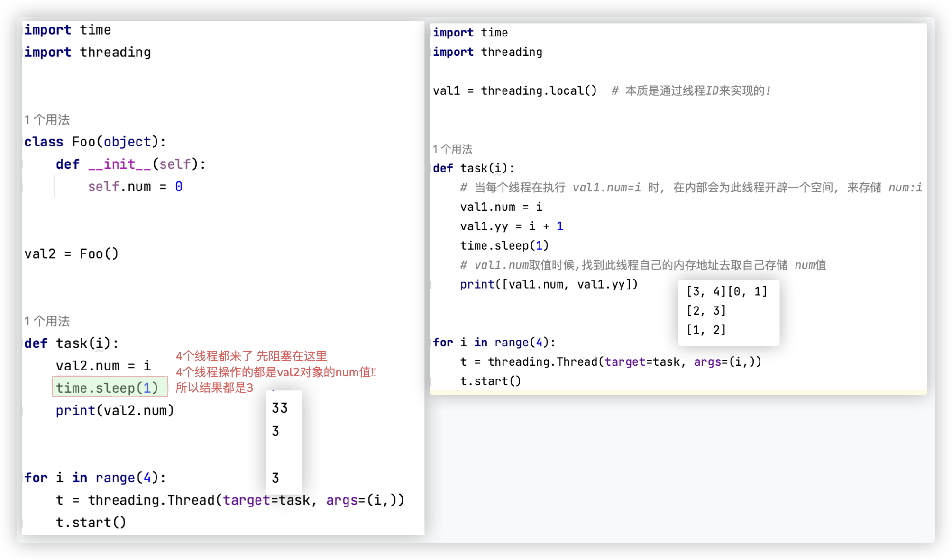Click the val1.yy = i + 1 line
This screenshot has width=952, height=560.
(511, 226)
